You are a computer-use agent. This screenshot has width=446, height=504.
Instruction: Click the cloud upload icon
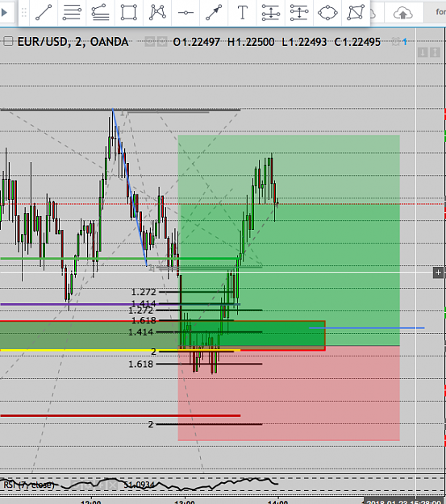(403, 13)
